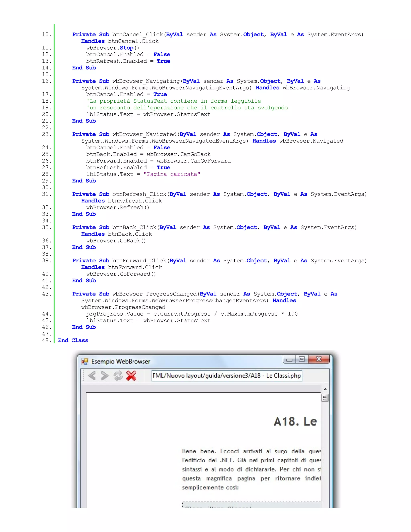The image size is (411, 532).
Task: Focus the URL address text field
Action: pyautogui.click(x=226, y=376)
